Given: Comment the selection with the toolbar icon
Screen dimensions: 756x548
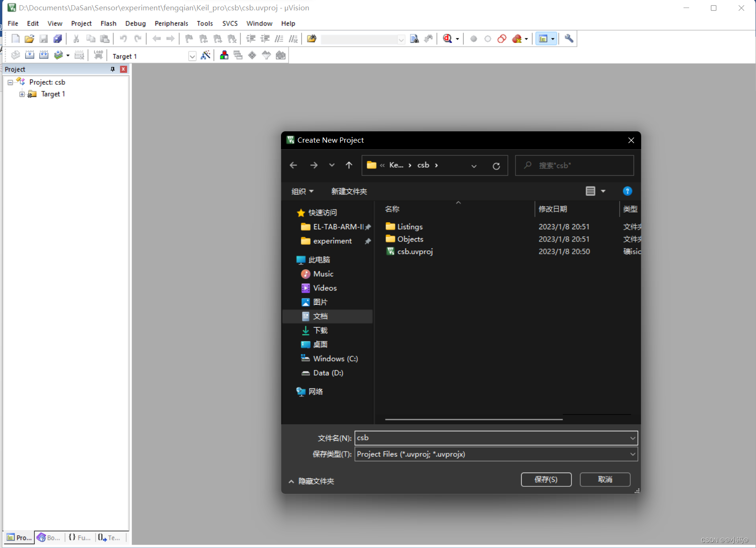Looking at the screenshot, I should pyautogui.click(x=279, y=39).
